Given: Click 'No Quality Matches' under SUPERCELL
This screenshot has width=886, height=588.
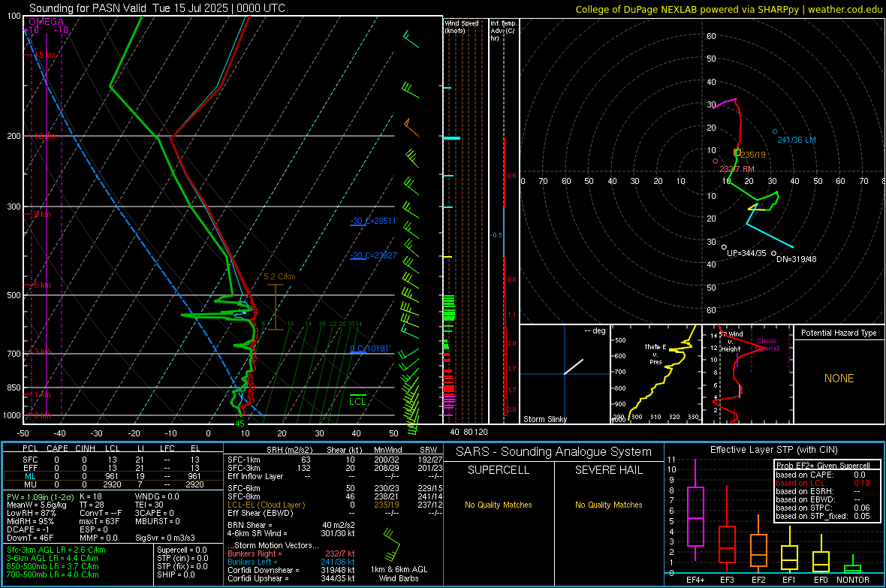Looking at the screenshot, I should [499, 505].
